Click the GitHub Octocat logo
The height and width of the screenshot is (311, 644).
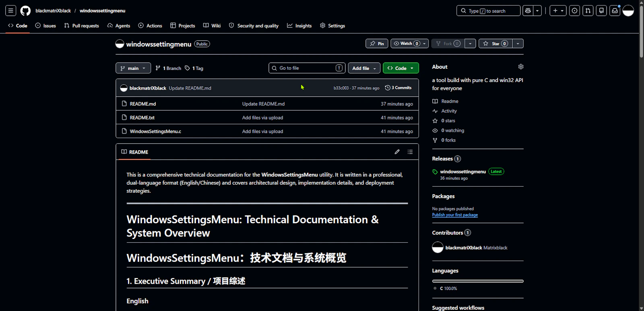pyautogui.click(x=25, y=11)
